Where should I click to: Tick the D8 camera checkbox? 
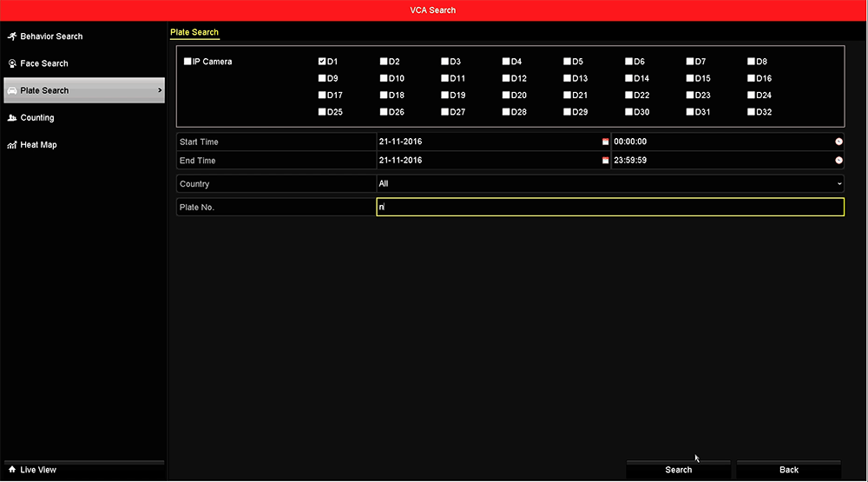tap(751, 62)
